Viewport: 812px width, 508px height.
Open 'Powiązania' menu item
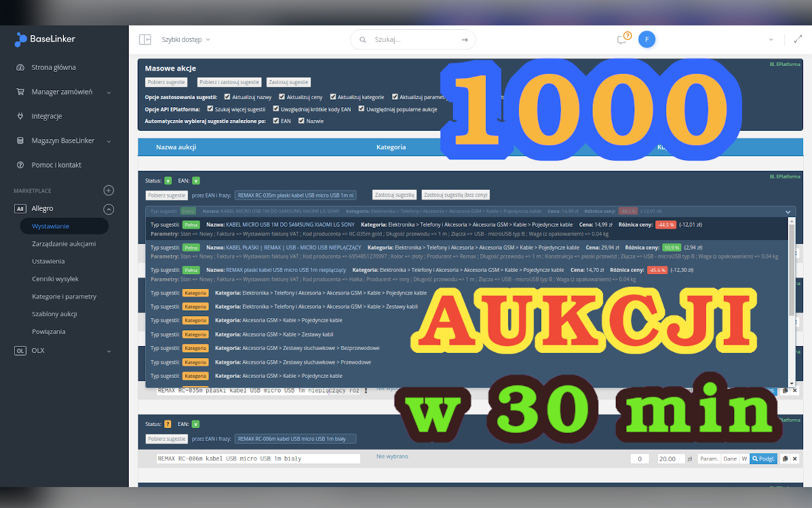click(x=49, y=331)
